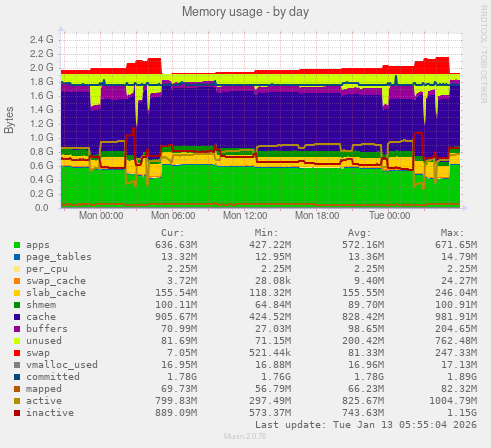491x448 pixels.
Task: Click the 'Mon 06:00' axis label
Action: [x=173, y=216]
